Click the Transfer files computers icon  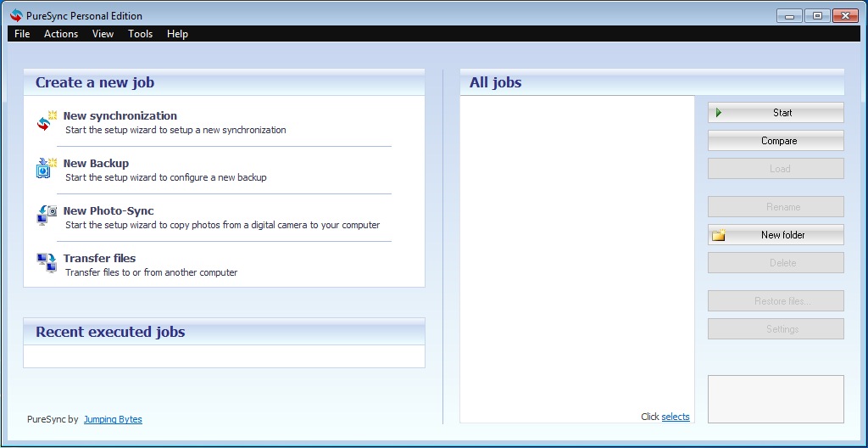point(46,263)
